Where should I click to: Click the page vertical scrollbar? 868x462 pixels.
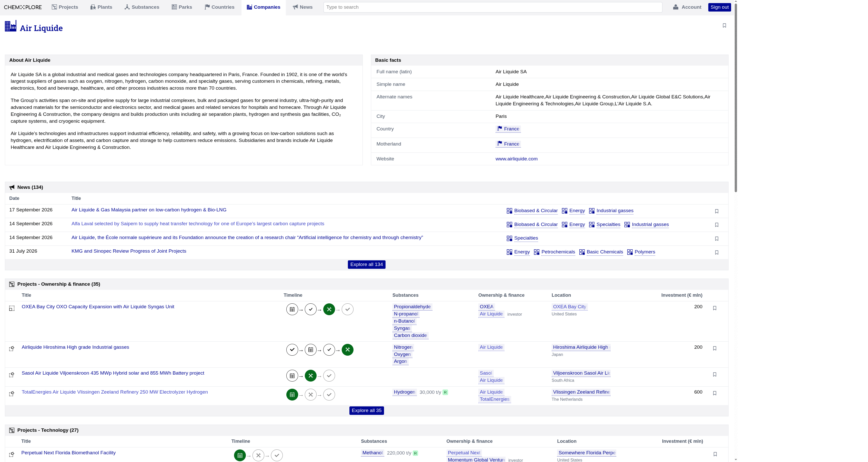[735, 98]
